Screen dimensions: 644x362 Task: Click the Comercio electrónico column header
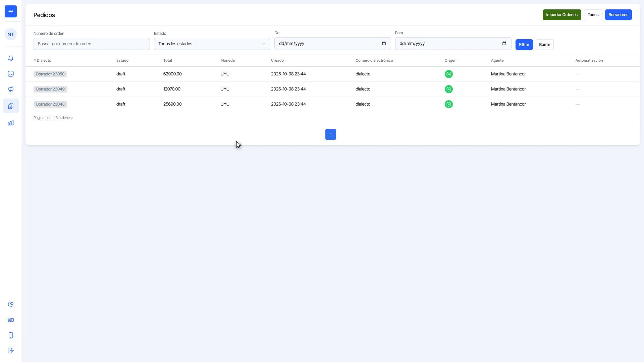click(374, 60)
